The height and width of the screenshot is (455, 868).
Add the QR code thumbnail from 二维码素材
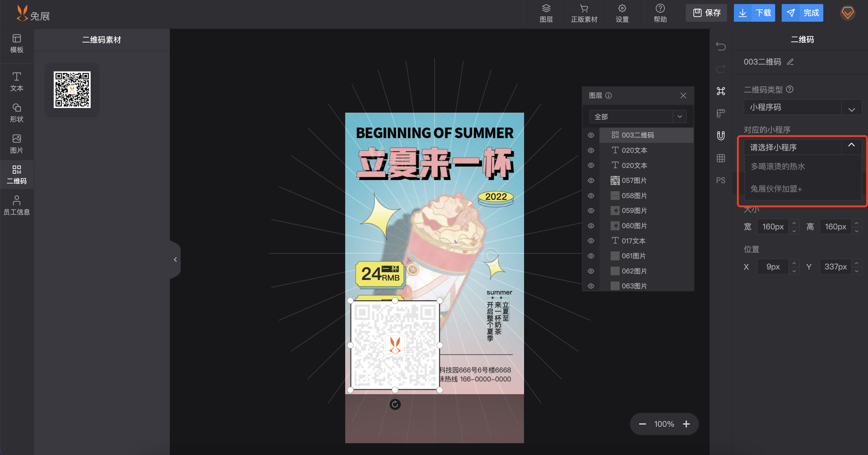point(72,89)
